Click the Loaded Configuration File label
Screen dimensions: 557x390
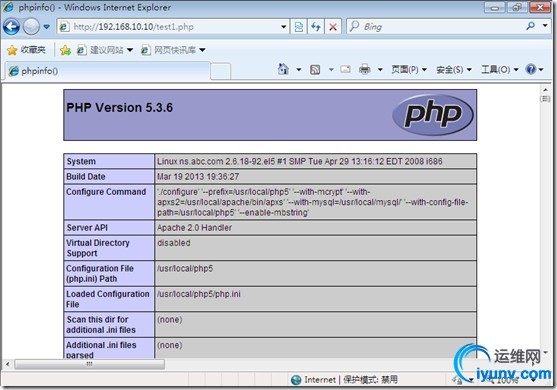click(x=108, y=299)
